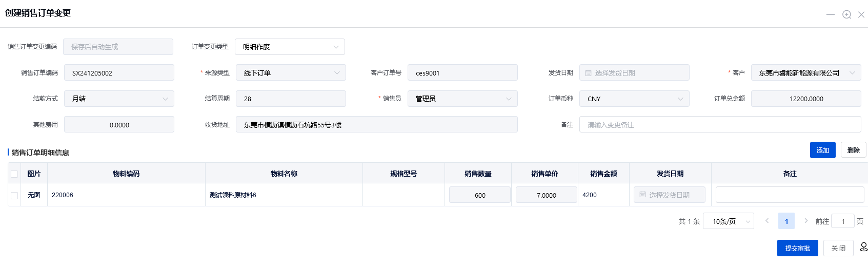Click the 销售订单变更编码 field
The height and width of the screenshot is (265, 868).
click(118, 47)
